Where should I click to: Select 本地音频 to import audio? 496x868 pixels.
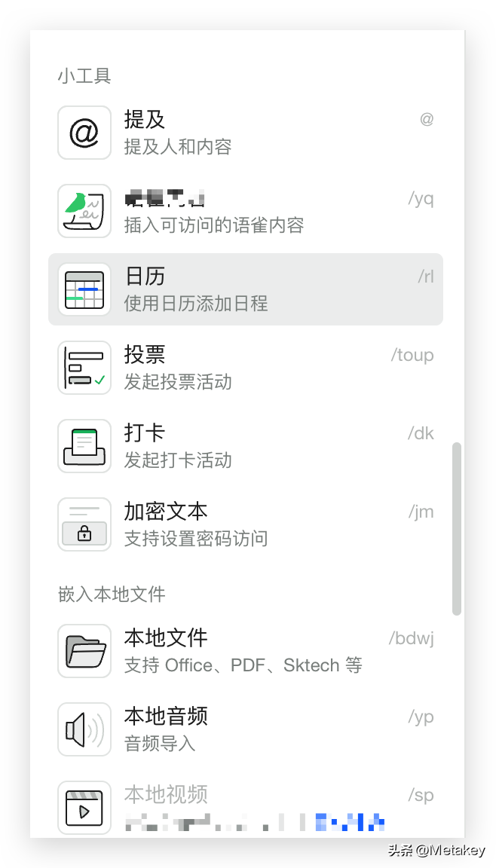pos(166,717)
